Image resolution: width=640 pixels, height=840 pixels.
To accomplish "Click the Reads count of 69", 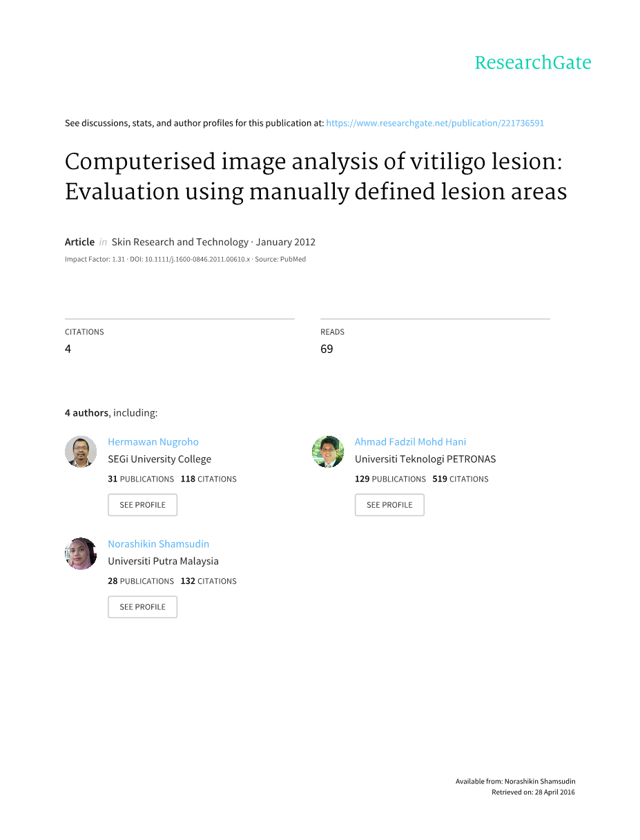I will [x=327, y=349].
